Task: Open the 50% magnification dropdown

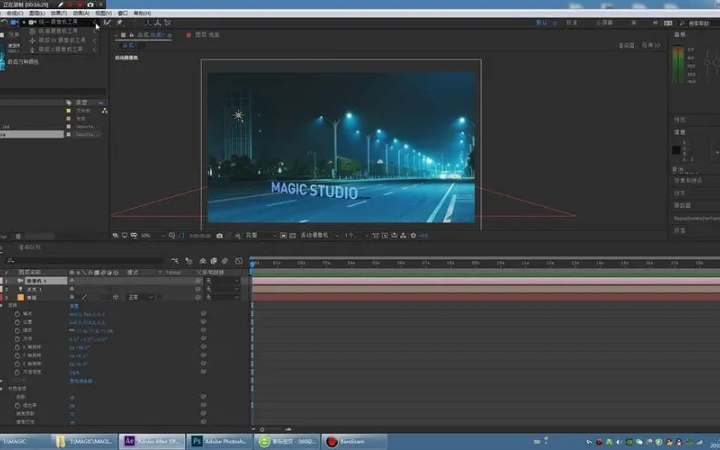Action: 152,236
